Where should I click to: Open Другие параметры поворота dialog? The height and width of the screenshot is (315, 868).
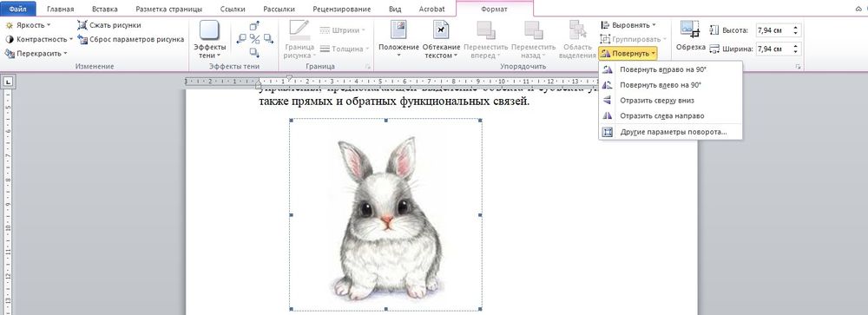670,132
